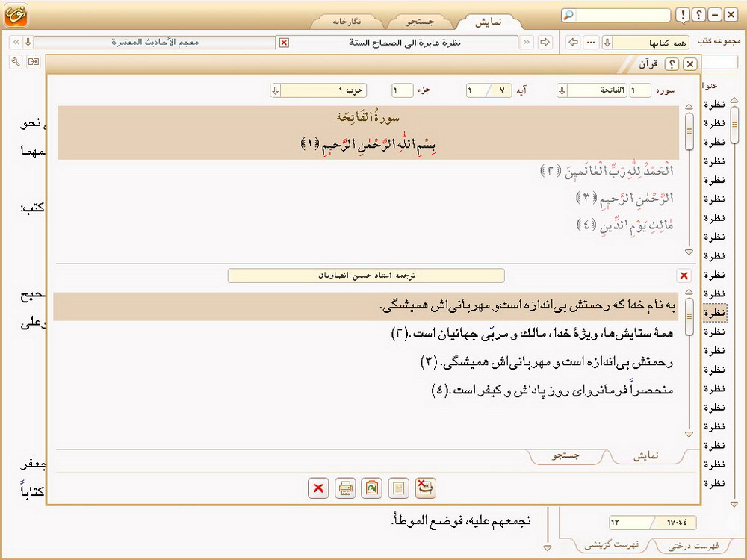Open the surah 'الفاتحة' dropdown
The image size is (747, 560).
[x=562, y=90]
